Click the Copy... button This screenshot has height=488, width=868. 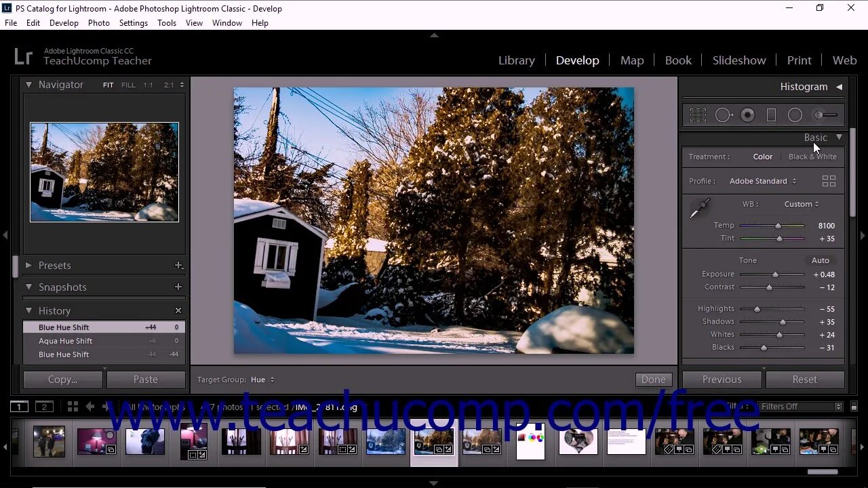62,380
